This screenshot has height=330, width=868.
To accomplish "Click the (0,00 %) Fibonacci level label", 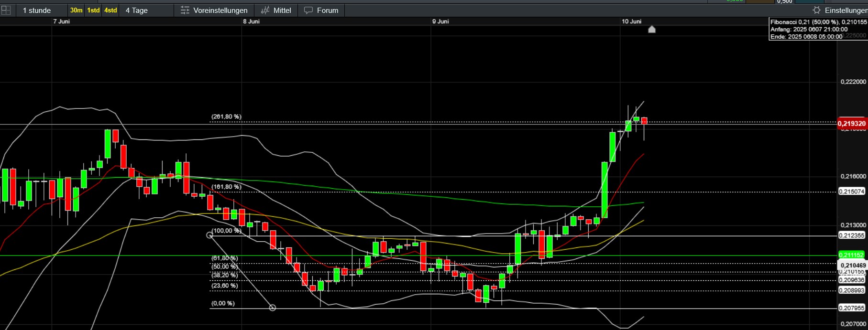I will click(x=223, y=303).
